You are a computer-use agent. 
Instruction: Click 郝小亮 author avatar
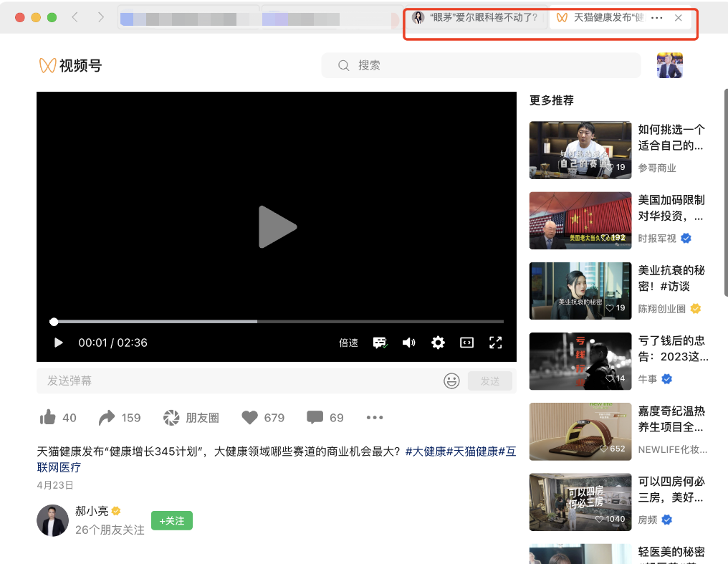pyautogui.click(x=52, y=520)
